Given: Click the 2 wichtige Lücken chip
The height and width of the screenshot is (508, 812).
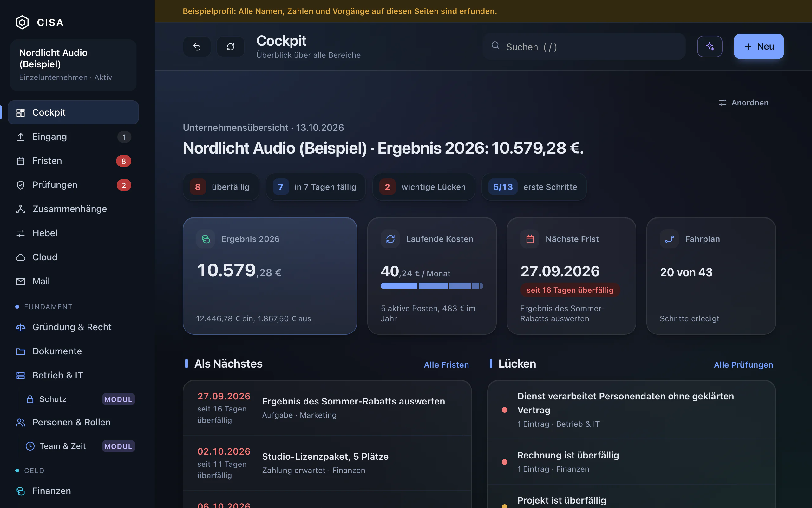Looking at the screenshot, I should pos(423,187).
